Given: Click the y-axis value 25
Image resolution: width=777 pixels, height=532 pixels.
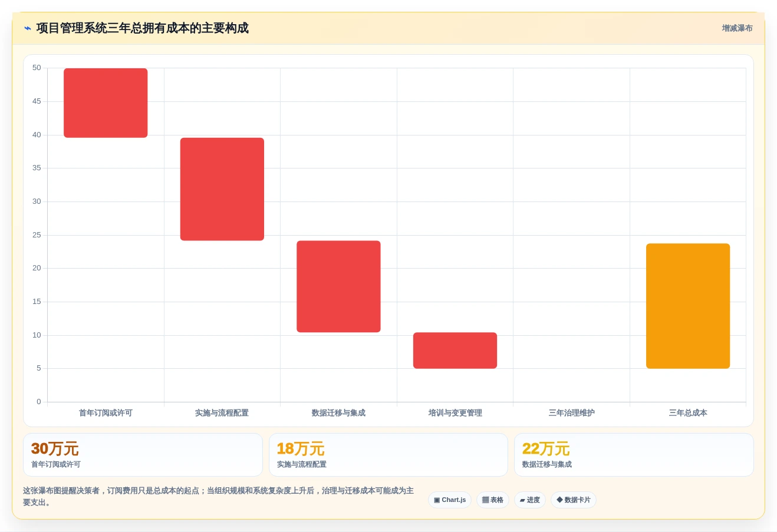Looking at the screenshot, I should pyautogui.click(x=37, y=235).
